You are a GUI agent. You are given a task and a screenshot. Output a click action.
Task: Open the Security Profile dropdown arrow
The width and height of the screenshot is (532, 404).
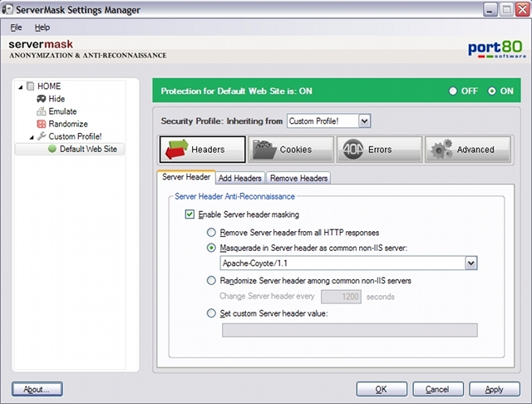(x=364, y=121)
